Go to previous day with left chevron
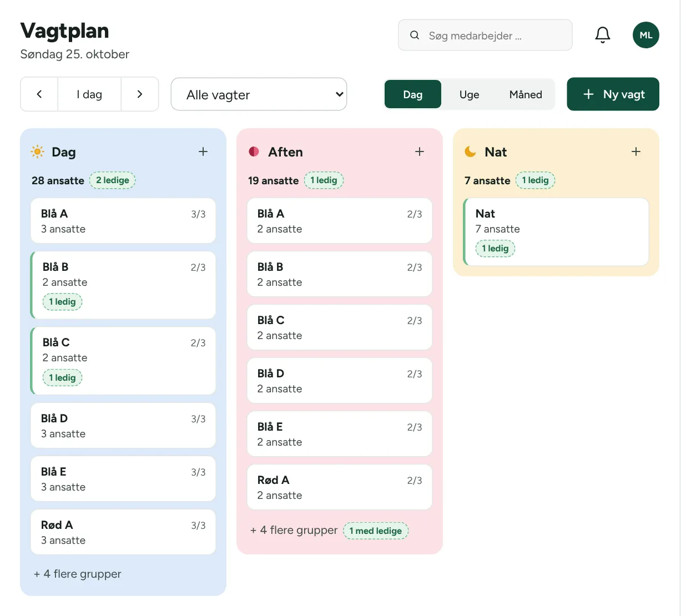Screen dimensions: 681x616 pos(39,94)
